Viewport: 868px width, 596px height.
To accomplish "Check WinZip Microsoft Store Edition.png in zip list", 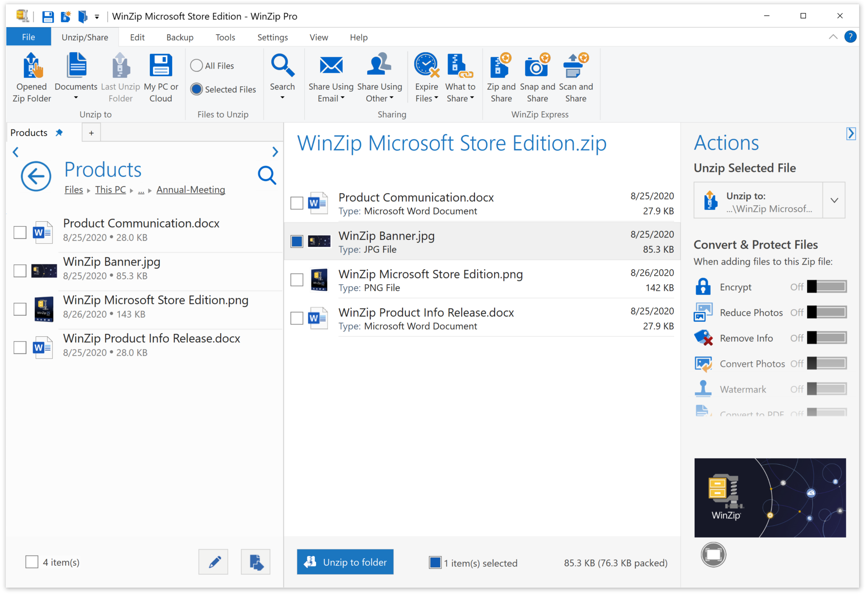I will click(297, 280).
